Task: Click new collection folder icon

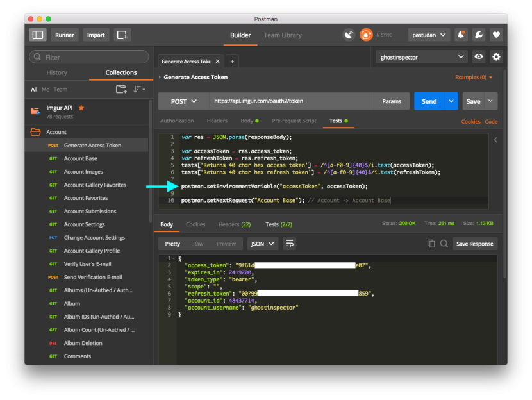Action: click(x=121, y=89)
